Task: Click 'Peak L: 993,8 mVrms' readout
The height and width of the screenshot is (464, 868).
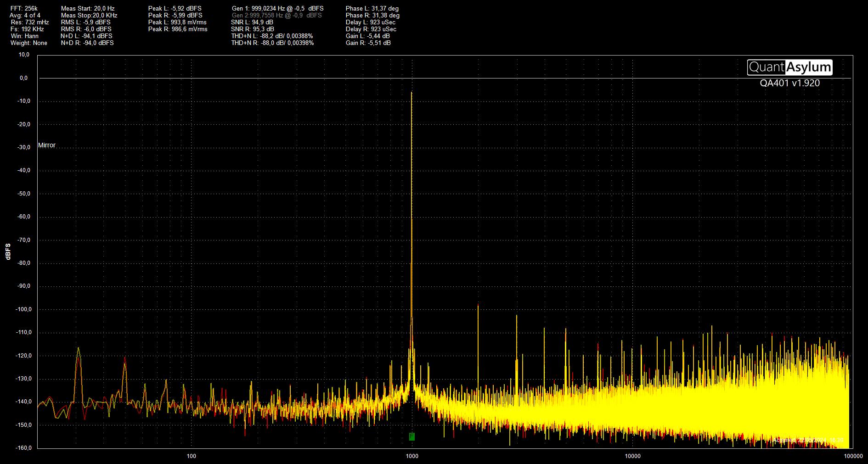Action: click(x=177, y=22)
